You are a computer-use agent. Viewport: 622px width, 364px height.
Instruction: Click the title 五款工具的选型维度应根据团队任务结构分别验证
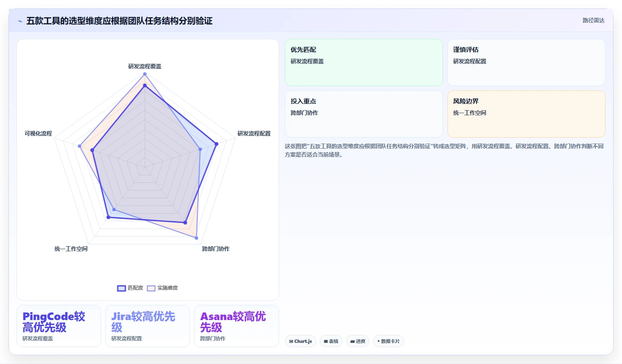click(119, 21)
